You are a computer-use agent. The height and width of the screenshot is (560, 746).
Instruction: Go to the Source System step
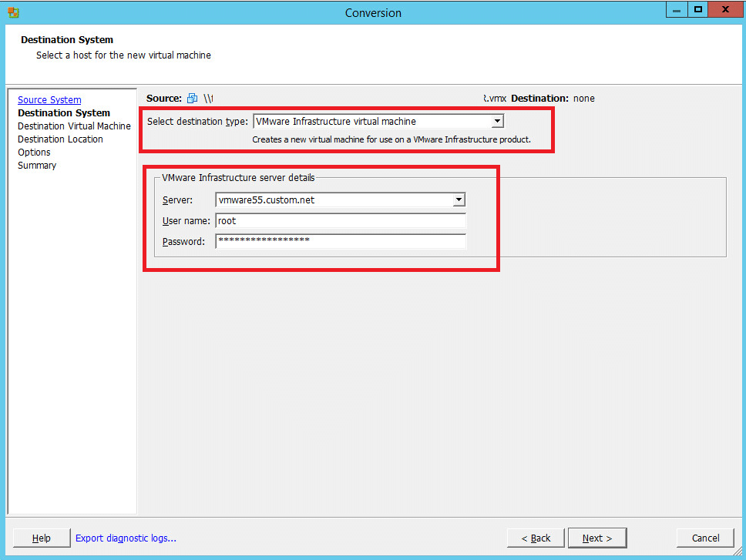(x=49, y=100)
